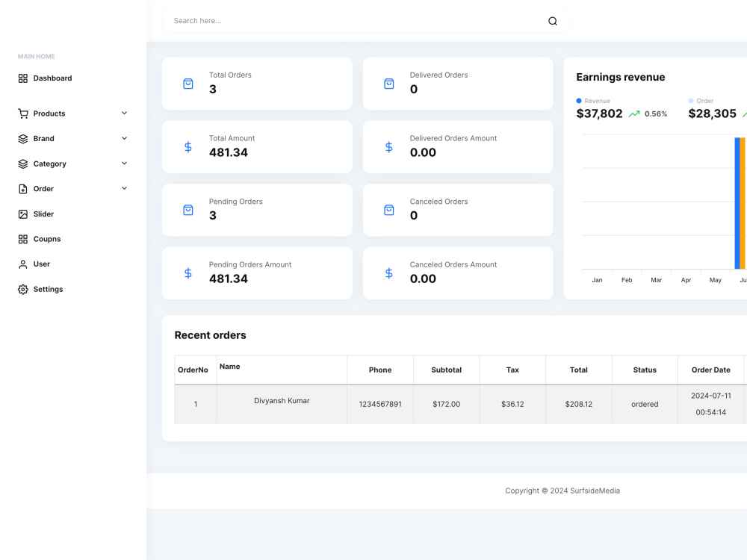
Task: Click the Pending Orders bag icon
Action: [188, 210]
